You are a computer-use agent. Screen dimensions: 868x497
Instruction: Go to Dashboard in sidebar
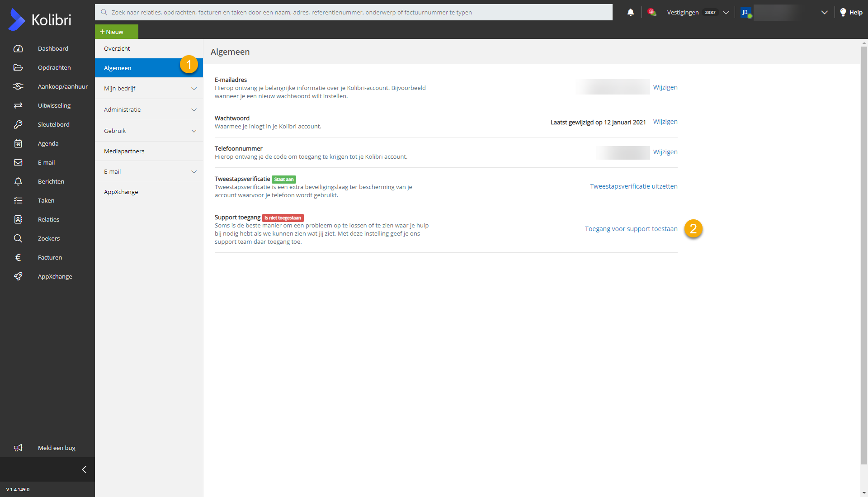point(53,48)
